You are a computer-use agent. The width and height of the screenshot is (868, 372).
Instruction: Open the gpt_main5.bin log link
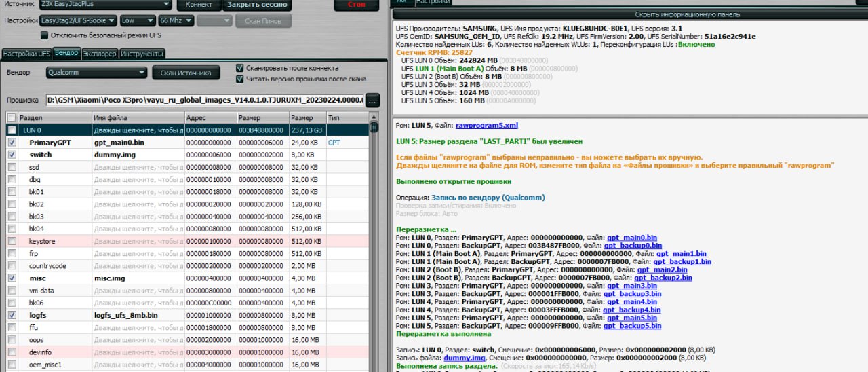click(631, 318)
